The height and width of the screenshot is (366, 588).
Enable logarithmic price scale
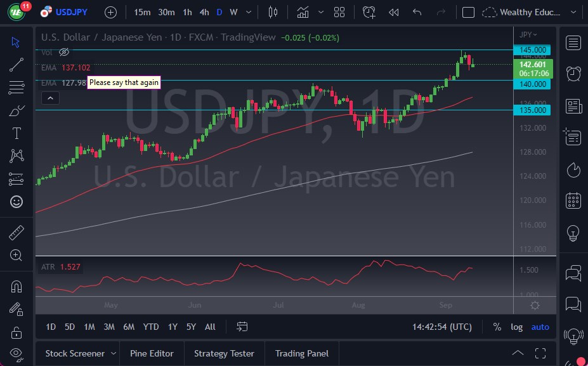[x=516, y=327]
